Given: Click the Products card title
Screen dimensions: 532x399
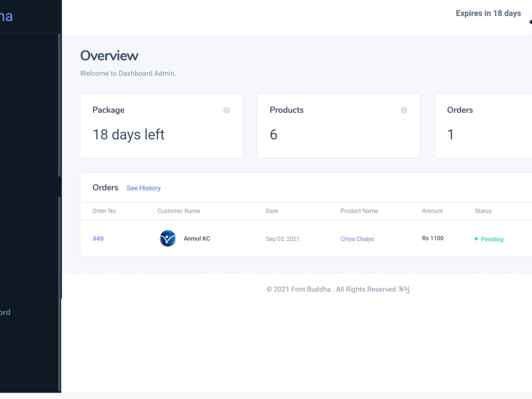Looking at the screenshot, I should [x=287, y=110].
